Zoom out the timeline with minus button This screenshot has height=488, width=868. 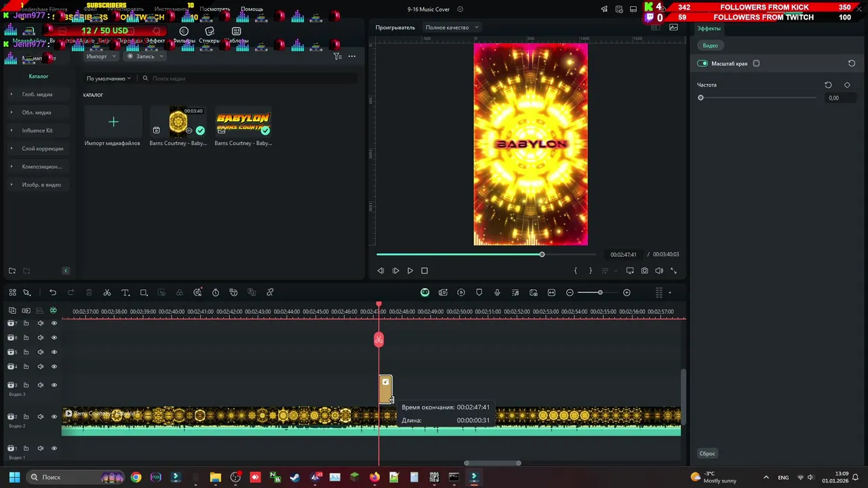coord(570,293)
